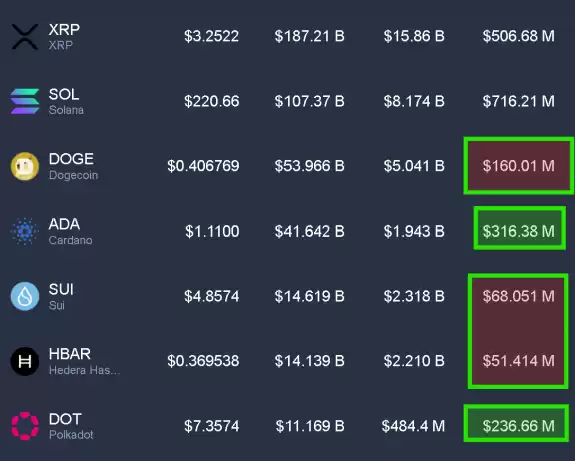The height and width of the screenshot is (461, 575).
Task: Select the highlighted $160.01 M DOGE cell
Action: (x=519, y=166)
